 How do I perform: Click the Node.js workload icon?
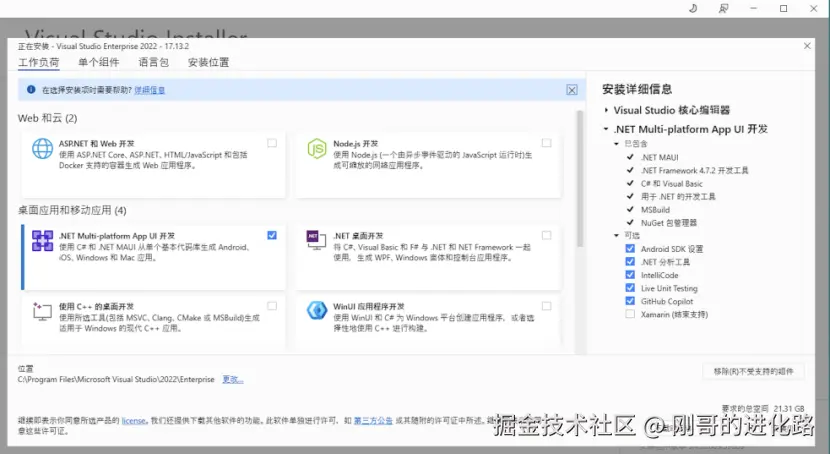(317, 149)
